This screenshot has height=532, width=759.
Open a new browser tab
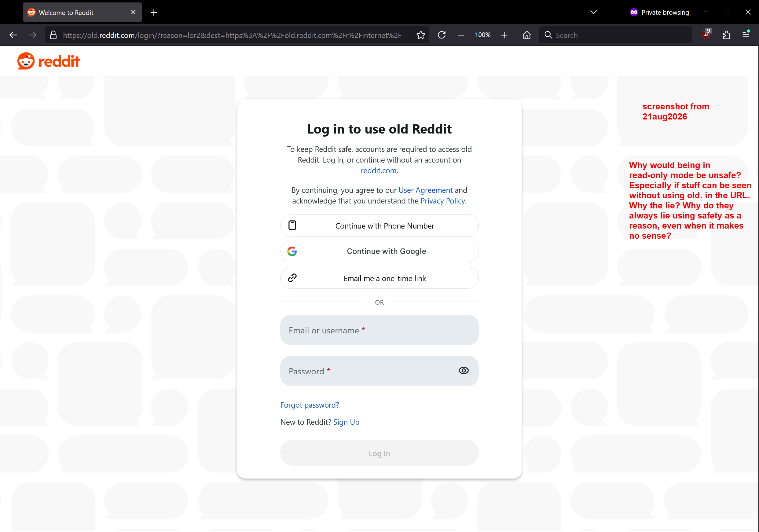pos(154,13)
